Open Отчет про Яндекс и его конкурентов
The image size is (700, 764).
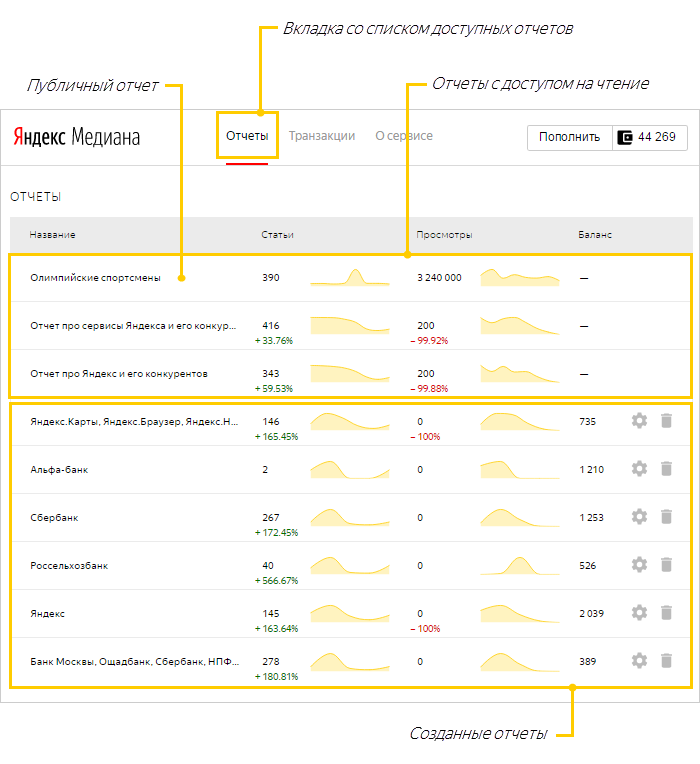click(119, 374)
